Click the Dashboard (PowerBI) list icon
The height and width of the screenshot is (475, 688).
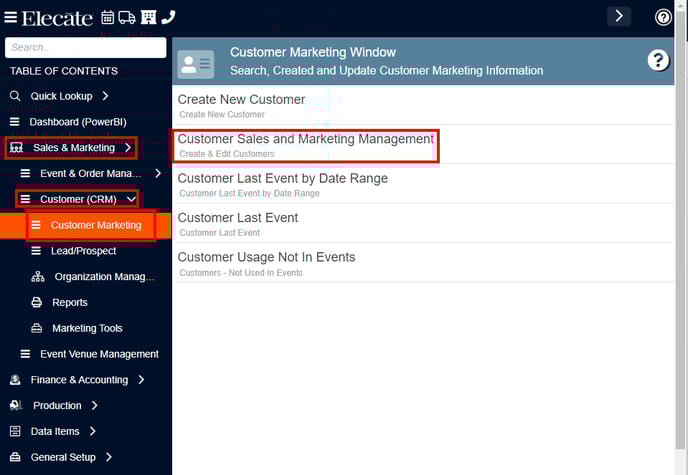[x=15, y=122]
